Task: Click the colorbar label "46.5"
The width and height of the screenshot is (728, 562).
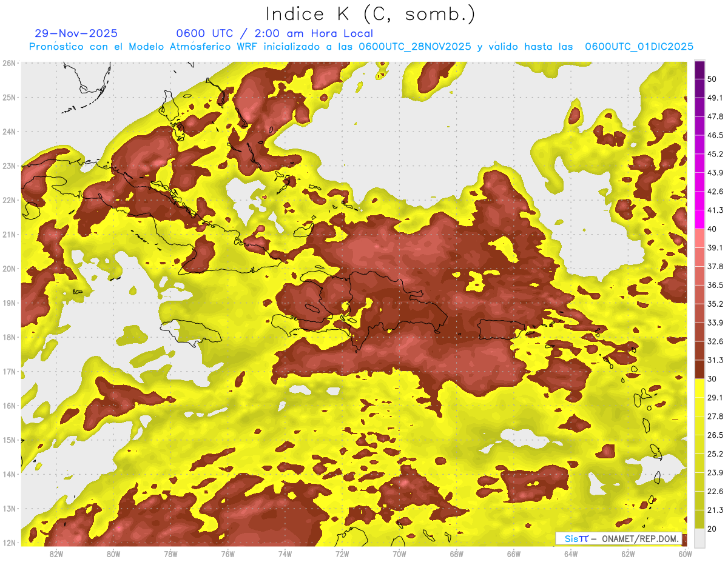Action: point(715,135)
